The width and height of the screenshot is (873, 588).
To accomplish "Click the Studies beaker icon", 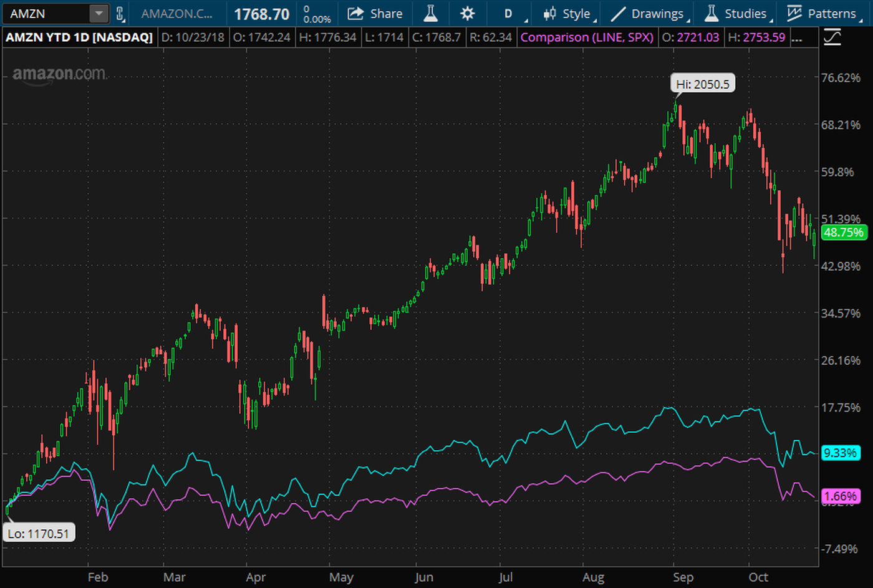I will click(x=711, y=13).
